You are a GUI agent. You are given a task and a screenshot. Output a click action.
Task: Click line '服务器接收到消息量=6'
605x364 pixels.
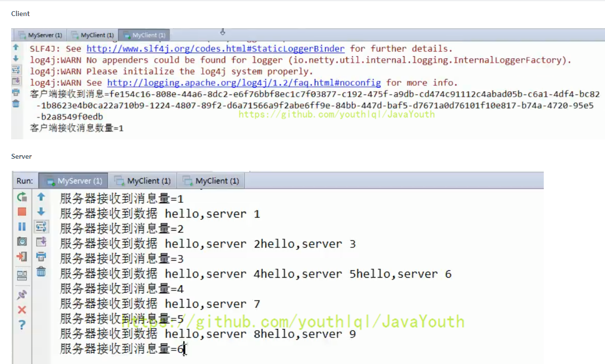tap(121, 348)
